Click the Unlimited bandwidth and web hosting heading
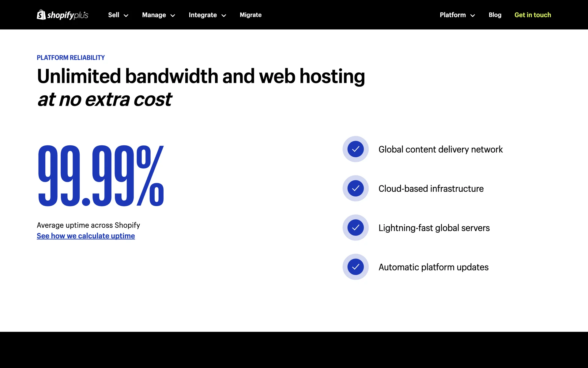This screenshot has width=588, height=368. coord(201,76)
